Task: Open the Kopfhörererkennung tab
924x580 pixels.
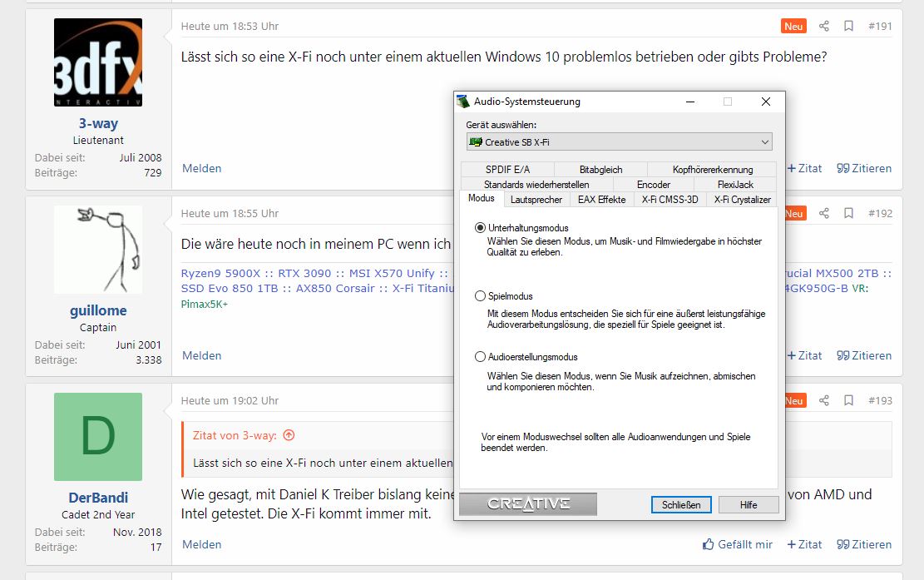Action: pos(712,169)
